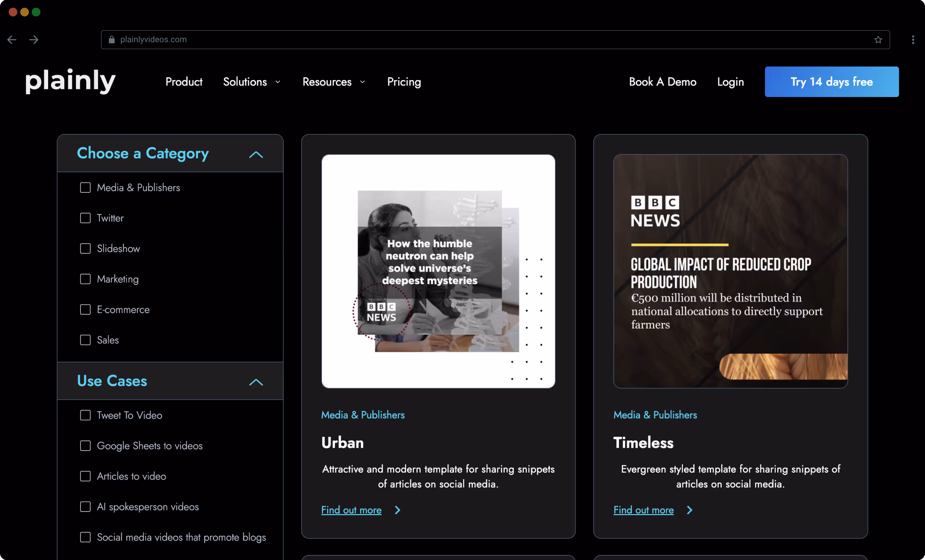Screen dimensions: 925x560
Task: Collapse the Choose a Category section
Action: [256, 155]
